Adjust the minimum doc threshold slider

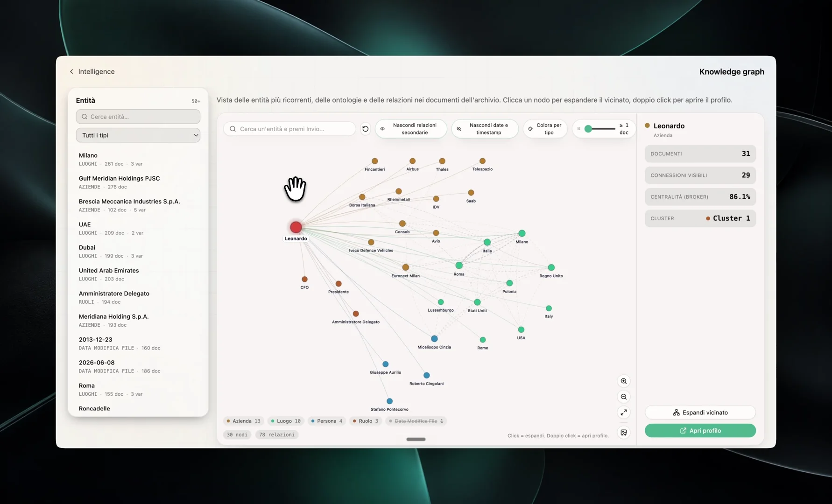click(x=588, y=129)
